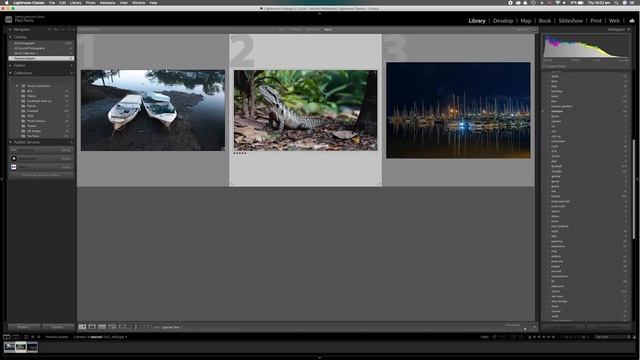Screen dimensions: 640x360
Task: Collapse Smart Collections set
Action: click(x=17, y=86)
